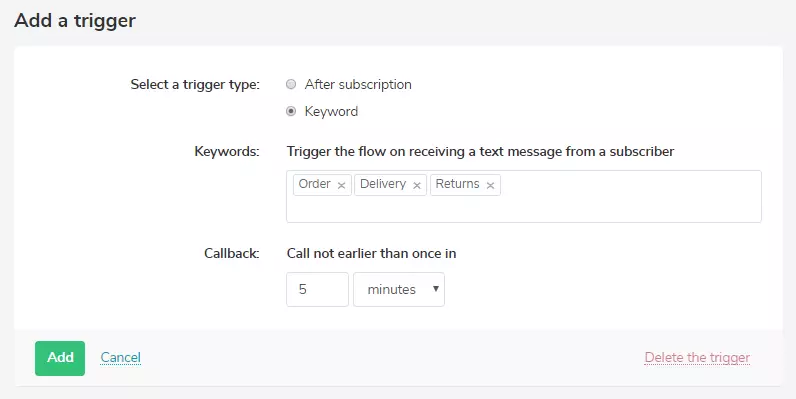The image size is (796, 399).
Task: Remove the Returns keyword tag
Action: (490, 185)
